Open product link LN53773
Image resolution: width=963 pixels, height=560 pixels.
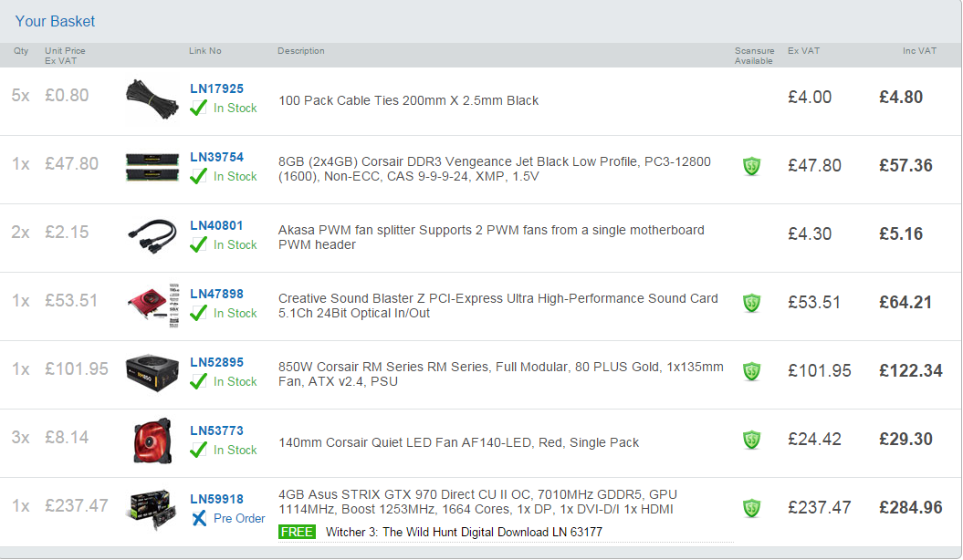tap(217, 430)
